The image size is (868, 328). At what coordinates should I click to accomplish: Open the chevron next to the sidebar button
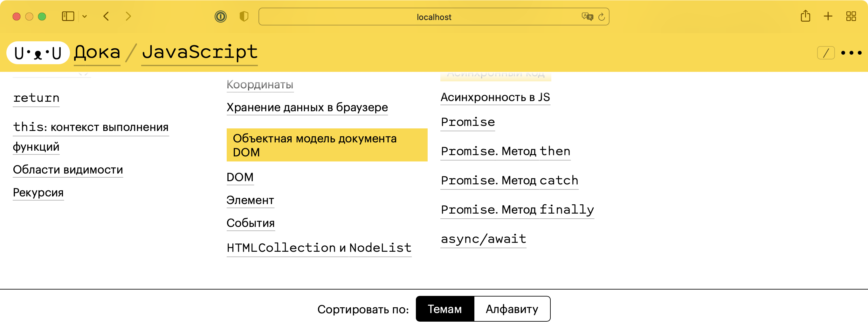[85, 16]
